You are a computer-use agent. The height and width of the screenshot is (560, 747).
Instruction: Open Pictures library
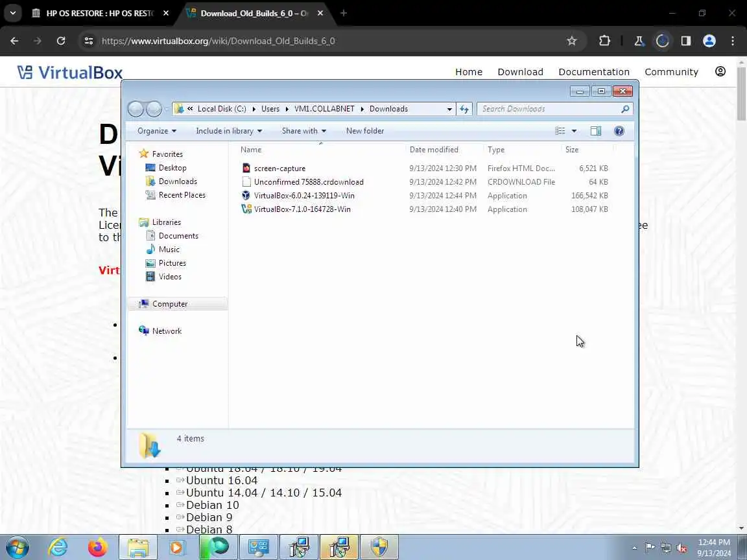(172, 263)
